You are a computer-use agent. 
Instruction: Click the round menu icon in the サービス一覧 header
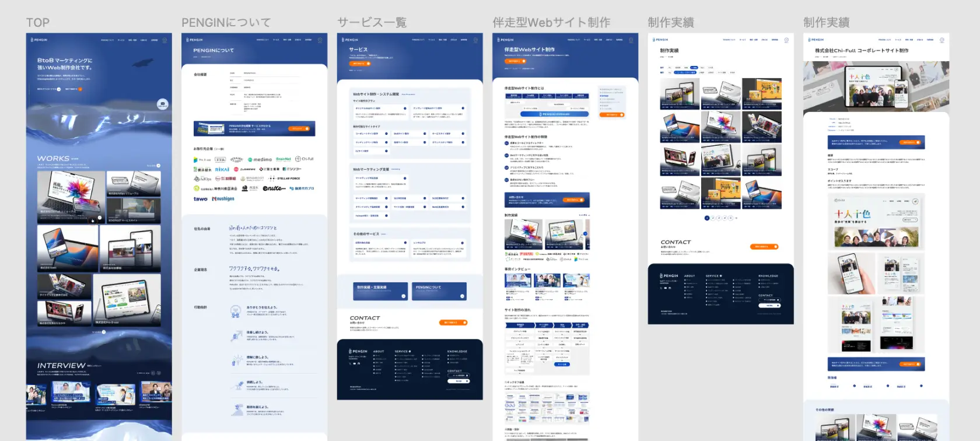click(475, 40)
